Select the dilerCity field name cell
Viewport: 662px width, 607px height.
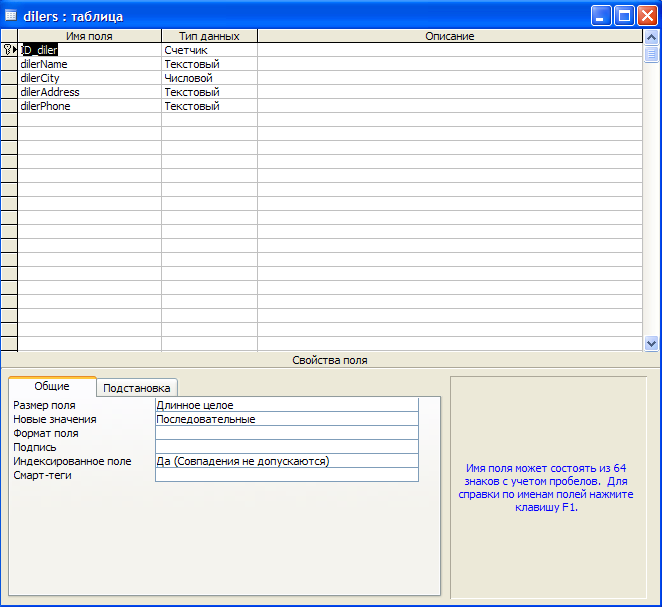(x=89, y=78)
